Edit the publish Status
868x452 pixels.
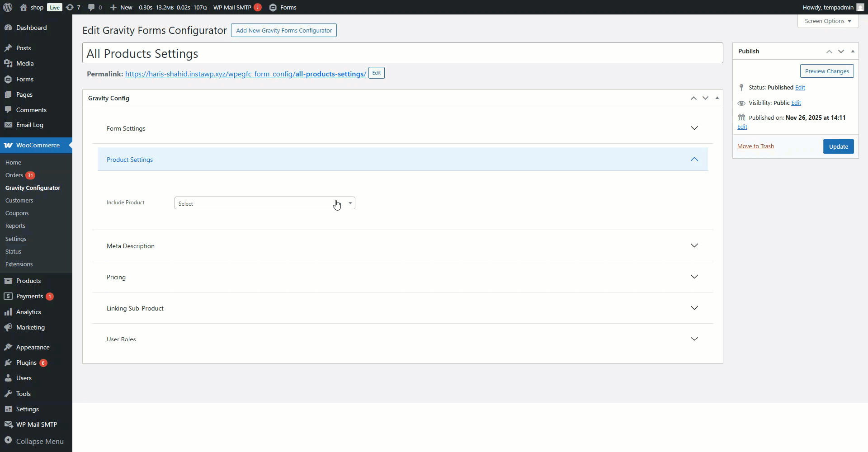tap(800, 87)
